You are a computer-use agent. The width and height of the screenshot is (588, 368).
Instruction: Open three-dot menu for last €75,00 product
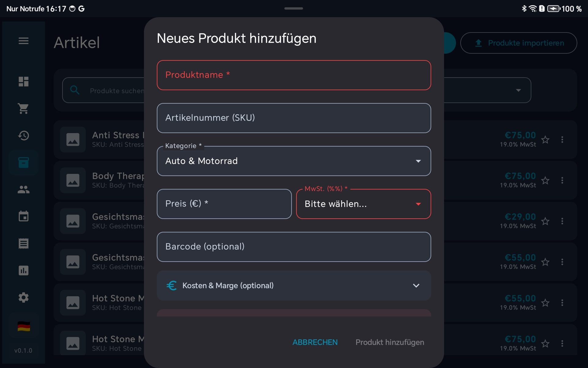pyautogui.click(x=562, y=343)
